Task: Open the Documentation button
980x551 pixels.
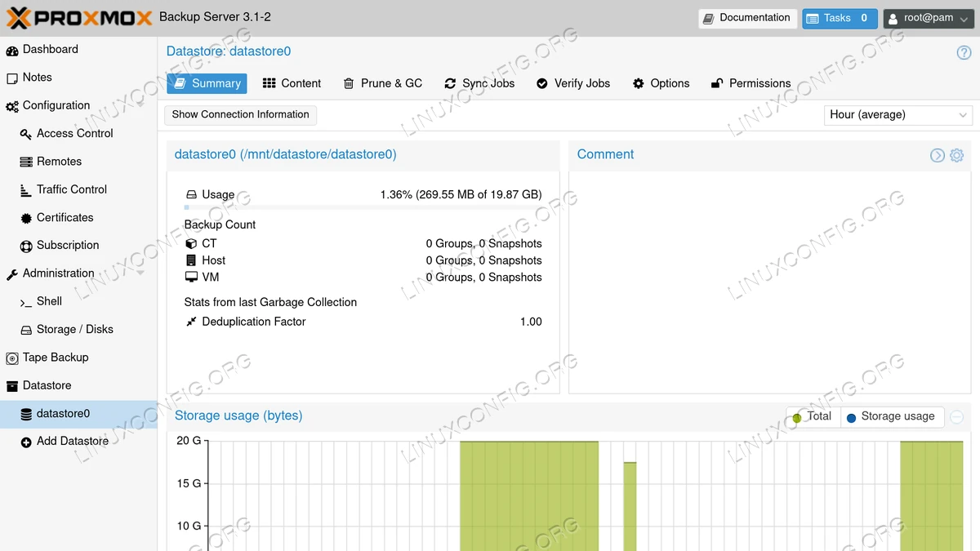Action: [747, 18]
